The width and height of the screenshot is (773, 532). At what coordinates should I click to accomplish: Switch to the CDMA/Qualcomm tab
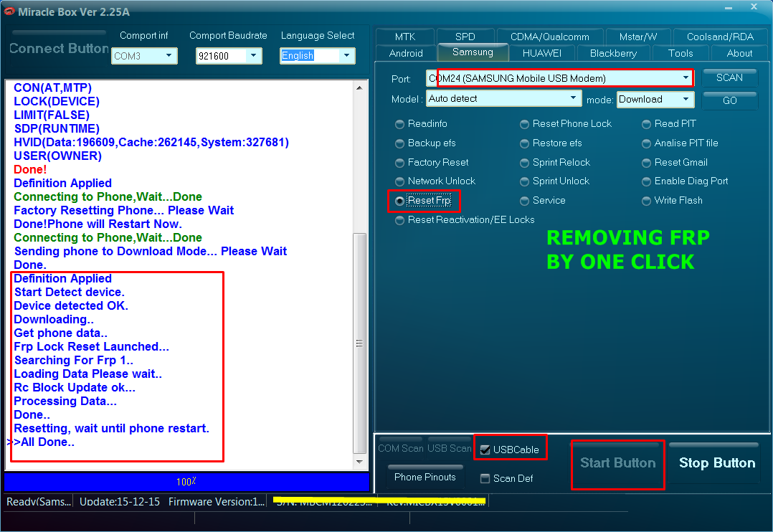(x=550, y=37)
